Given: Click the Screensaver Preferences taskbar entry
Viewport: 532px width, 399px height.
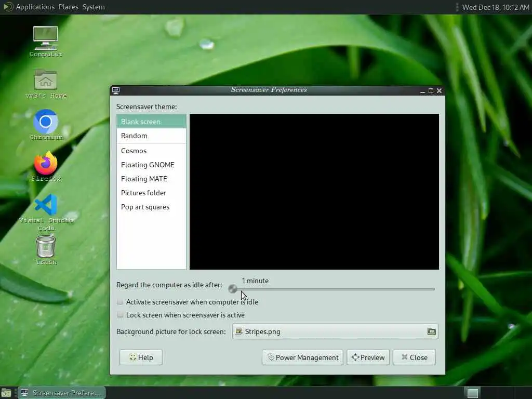Looking at the screenshot, I should [x=61, y=393].
